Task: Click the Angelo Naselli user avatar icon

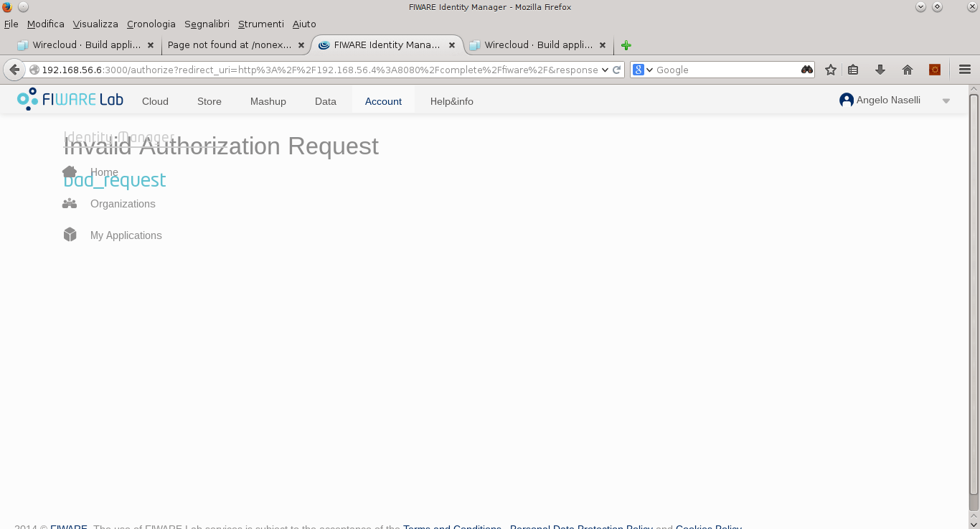Action: click(847, 100)
